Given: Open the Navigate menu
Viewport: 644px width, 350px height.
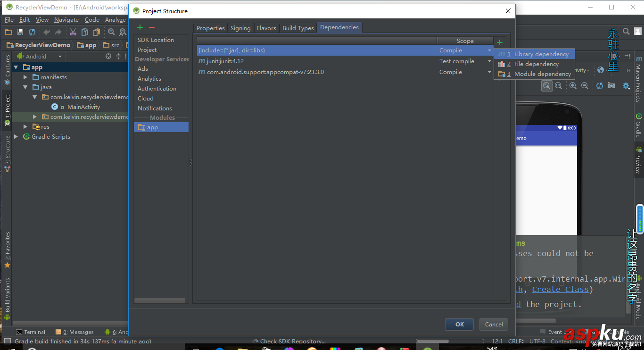Looking at the screenshot, I should (x=66, y=20).
